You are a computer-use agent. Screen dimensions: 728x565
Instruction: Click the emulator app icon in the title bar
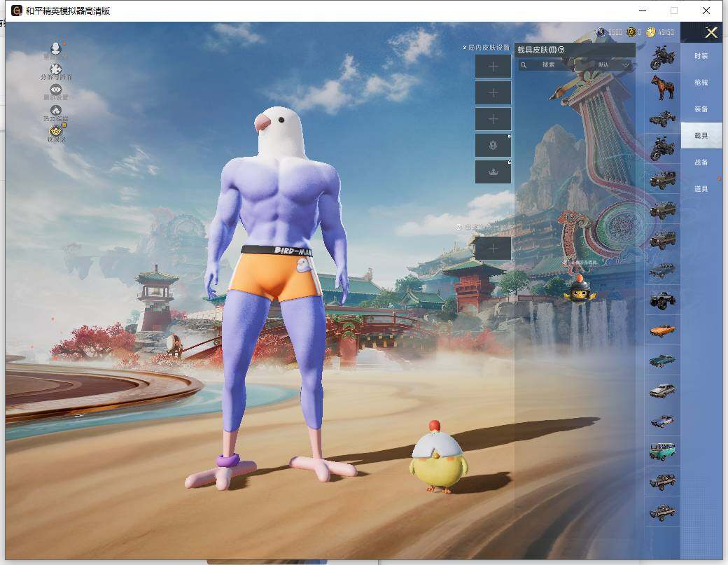[17, 11]
